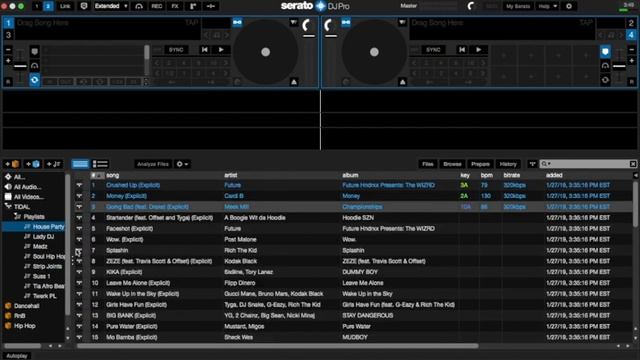Collapse the Playlists folder in TIDAL

pyautogui.click(x=17, y=216)
